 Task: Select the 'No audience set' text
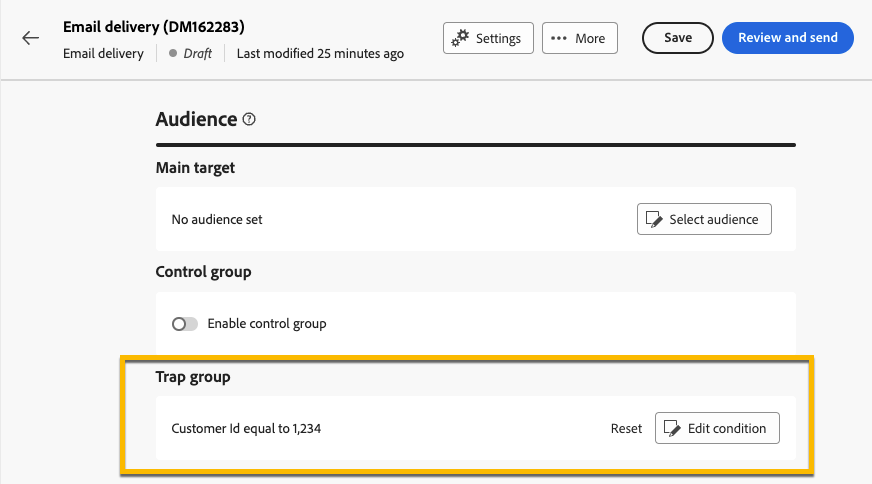tap(217, 219)
